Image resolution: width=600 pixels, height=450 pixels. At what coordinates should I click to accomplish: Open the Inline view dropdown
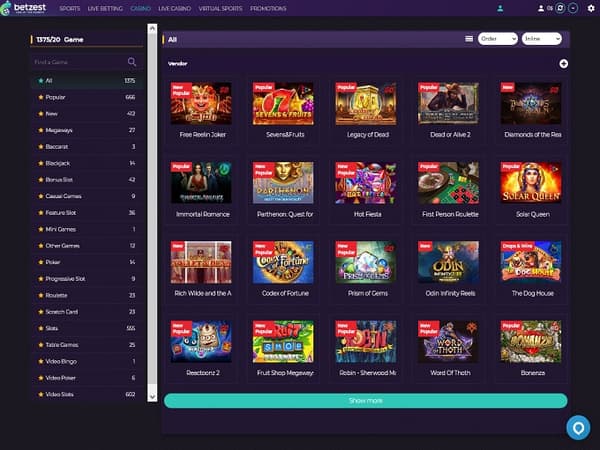(541, 39)
